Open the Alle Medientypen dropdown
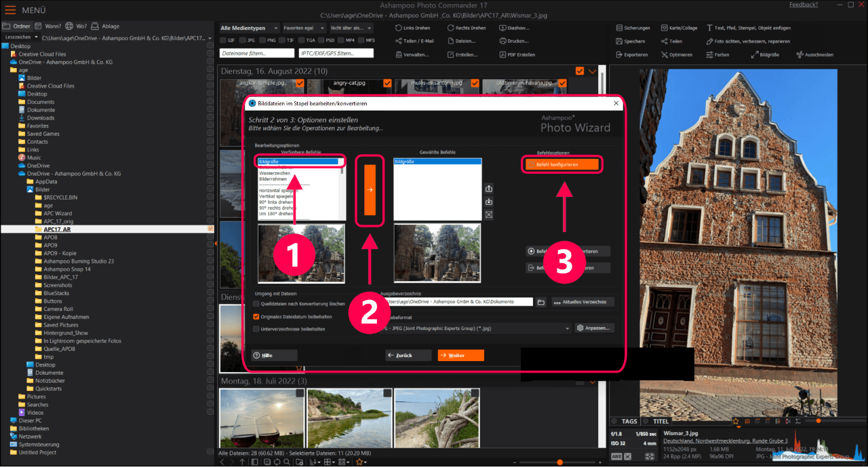 [249, 28]
